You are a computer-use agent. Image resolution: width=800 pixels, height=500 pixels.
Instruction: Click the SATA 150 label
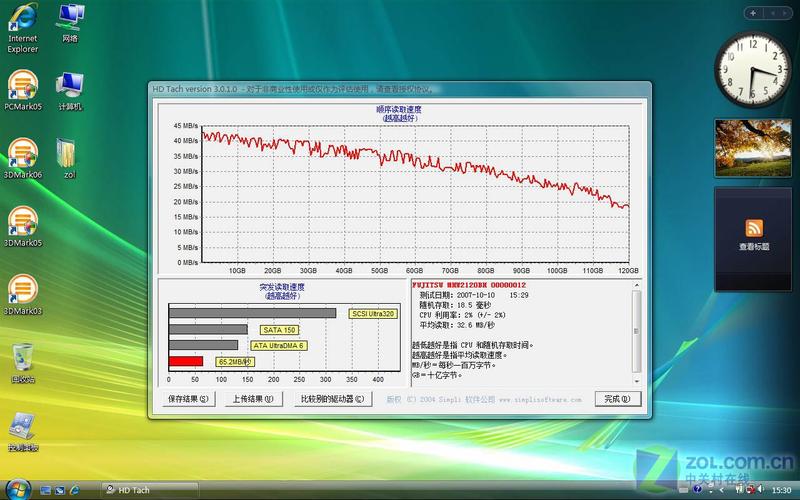tap(279, 330)
